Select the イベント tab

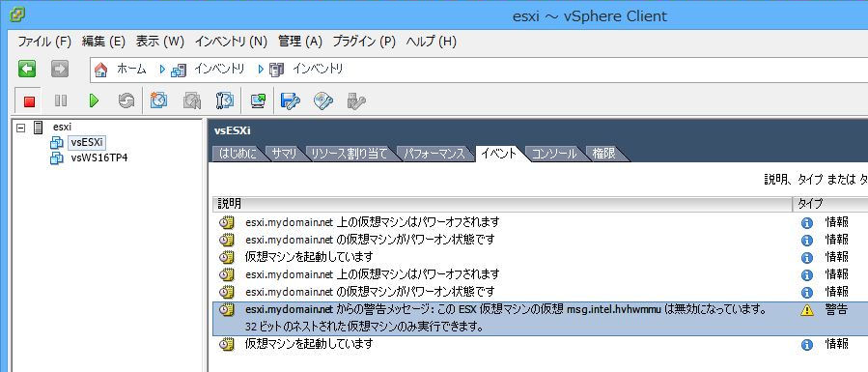[499, 154]
